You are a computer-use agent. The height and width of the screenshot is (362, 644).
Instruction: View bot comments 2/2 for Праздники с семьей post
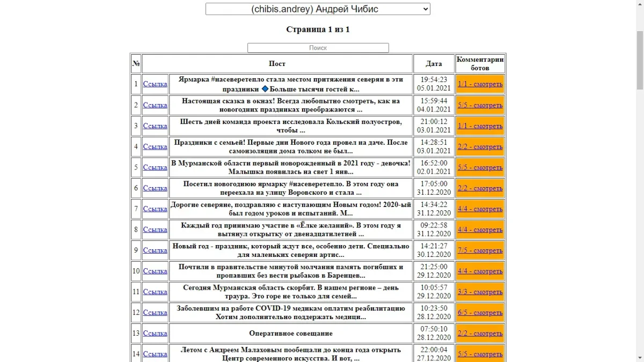pos(480,147)
